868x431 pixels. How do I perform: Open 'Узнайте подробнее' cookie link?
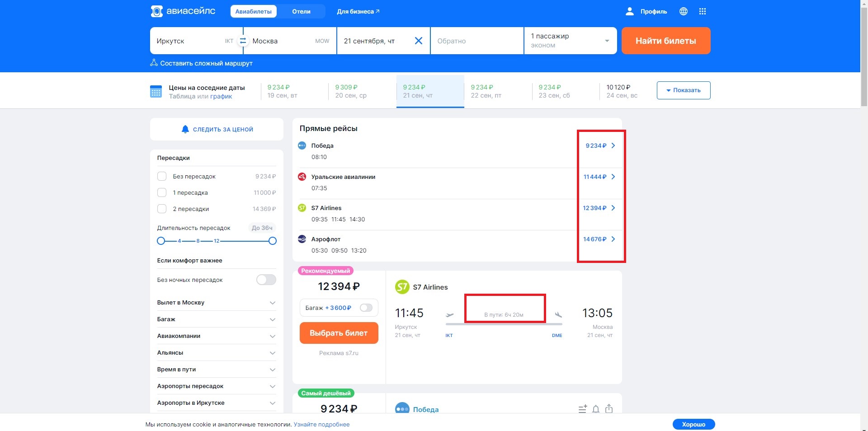[x=321, y=424]
